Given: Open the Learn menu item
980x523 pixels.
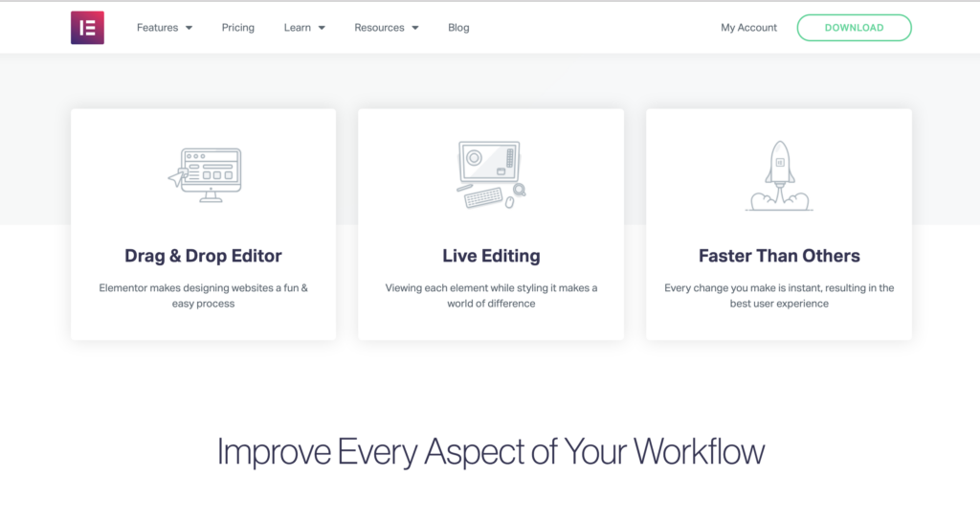Looking at the screenshot, I should (298, 28).
